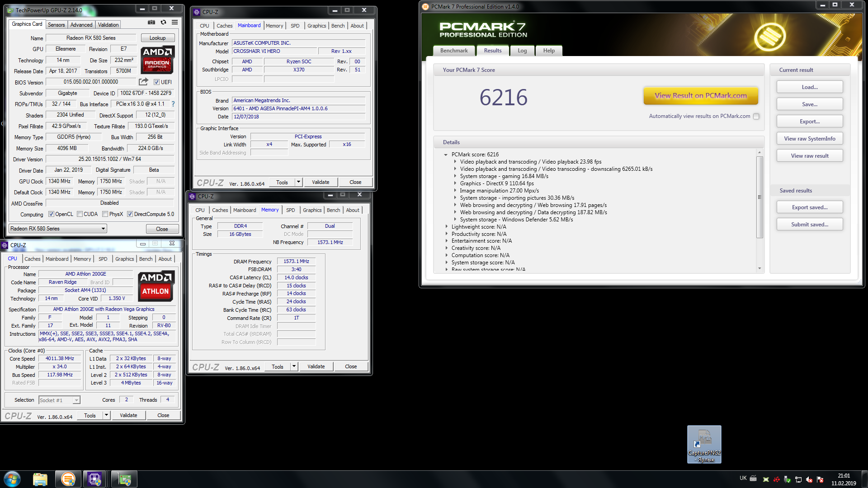Click the TechPowerUp GPU-Z title bar icon
The height and width of the screenshot is (488, 868).
click(x=10, y=10)
